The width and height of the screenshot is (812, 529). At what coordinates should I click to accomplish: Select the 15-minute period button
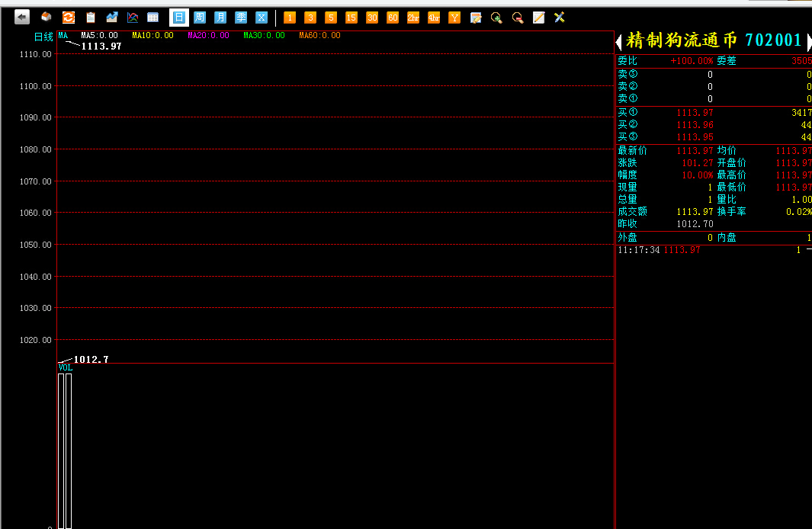[x=351, y=17]
